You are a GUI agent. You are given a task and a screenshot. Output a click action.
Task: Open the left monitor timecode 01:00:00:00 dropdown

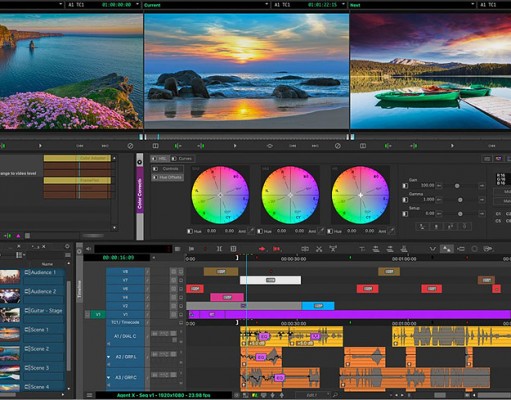[137, 4]
